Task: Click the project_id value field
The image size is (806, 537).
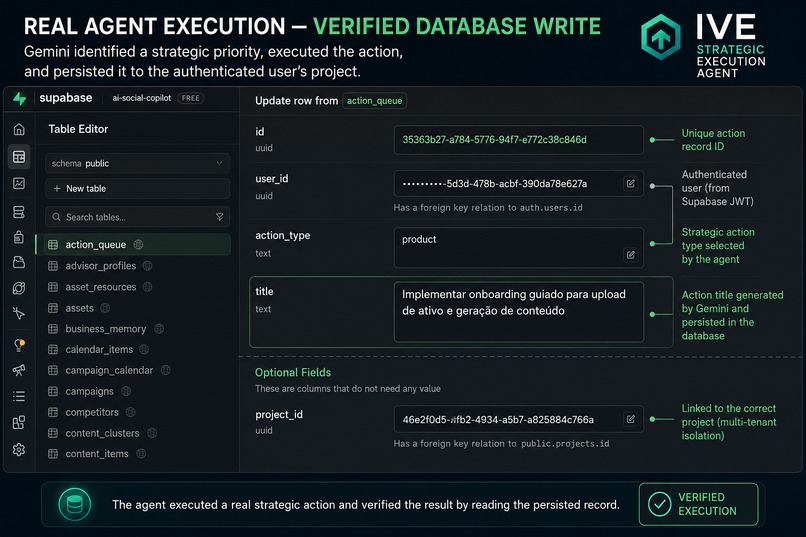Action: 519,419
